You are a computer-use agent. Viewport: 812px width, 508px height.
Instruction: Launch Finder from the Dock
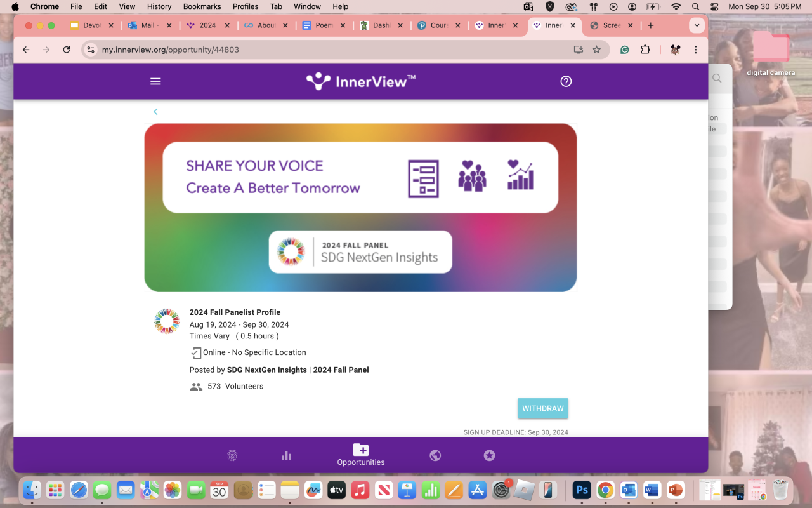pos(32,490)
